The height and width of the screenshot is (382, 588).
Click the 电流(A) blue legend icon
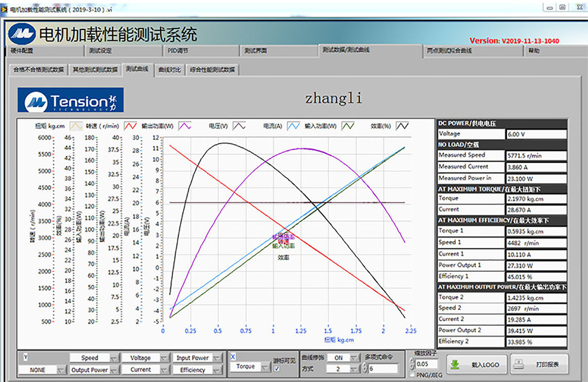click(293, 126)
